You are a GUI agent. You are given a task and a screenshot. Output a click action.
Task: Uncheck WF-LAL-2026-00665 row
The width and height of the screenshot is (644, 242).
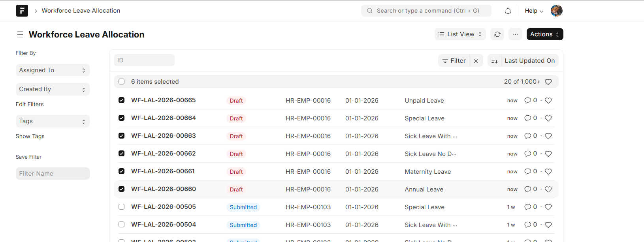pyautogui.click(x=122, y=100)
